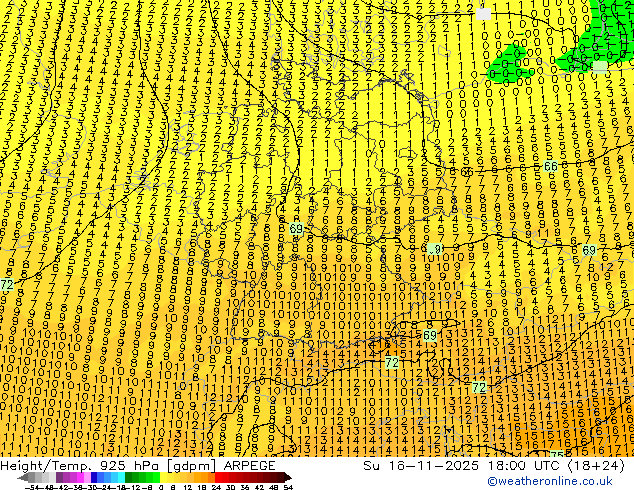Click the 'Height/Temp. 925 hPa [gdpm] ARPEGE' title
Screen dimensions: 634x490
coord(138,465)
